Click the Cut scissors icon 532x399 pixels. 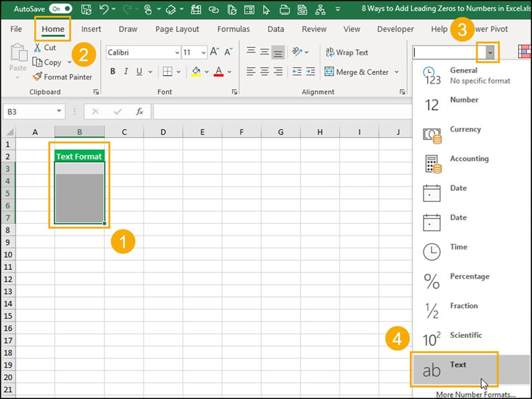tap(38, 48)
